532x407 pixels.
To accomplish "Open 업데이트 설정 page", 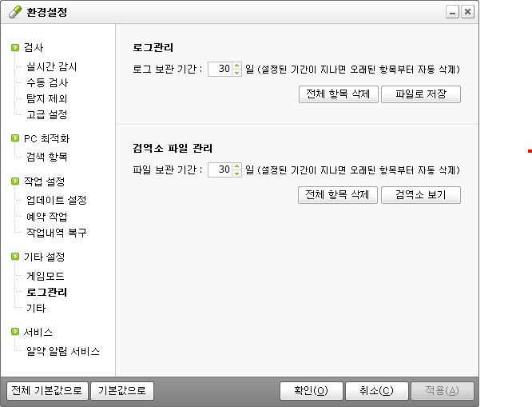I will click(57, 200).
